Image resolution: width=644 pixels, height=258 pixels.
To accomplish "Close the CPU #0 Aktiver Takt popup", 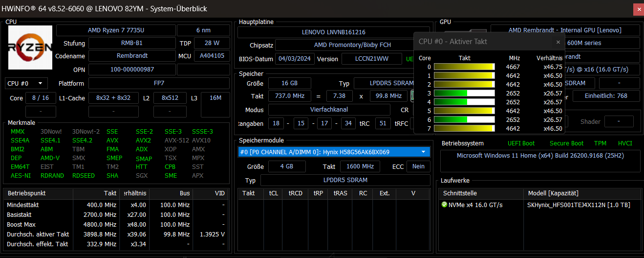I will click(x=558, y=42).
